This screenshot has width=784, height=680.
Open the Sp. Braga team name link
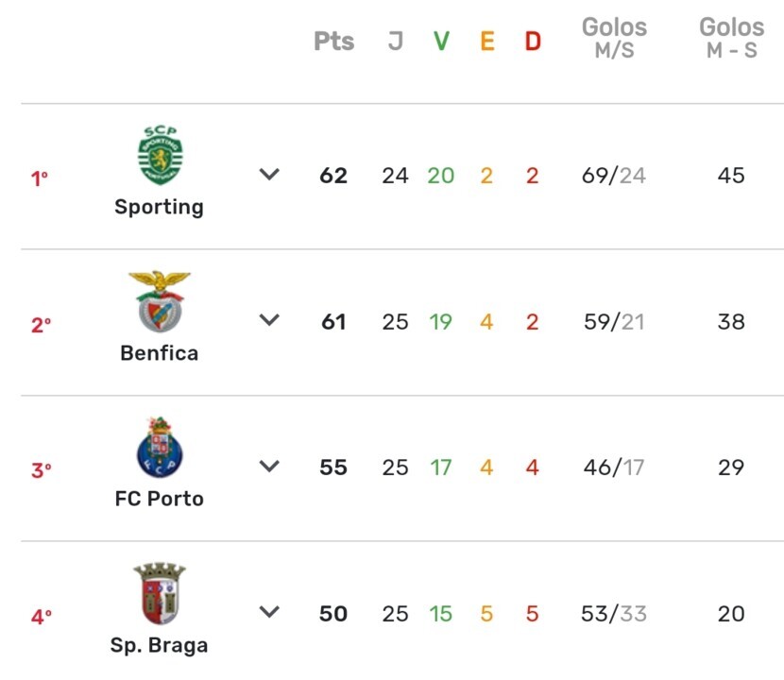pos(160,646)
